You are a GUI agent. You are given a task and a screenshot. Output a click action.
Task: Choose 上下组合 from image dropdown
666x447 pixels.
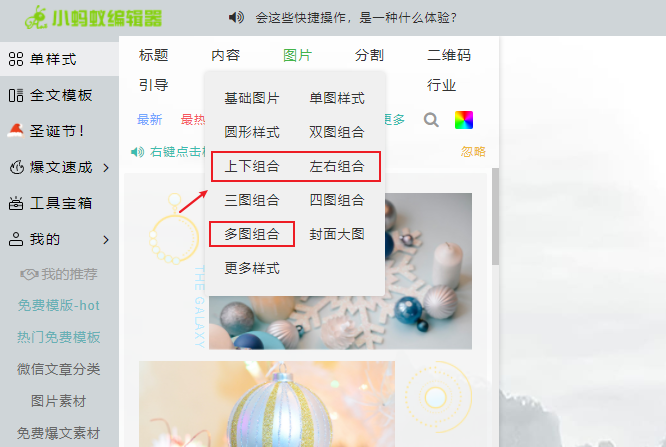(252, 166)
